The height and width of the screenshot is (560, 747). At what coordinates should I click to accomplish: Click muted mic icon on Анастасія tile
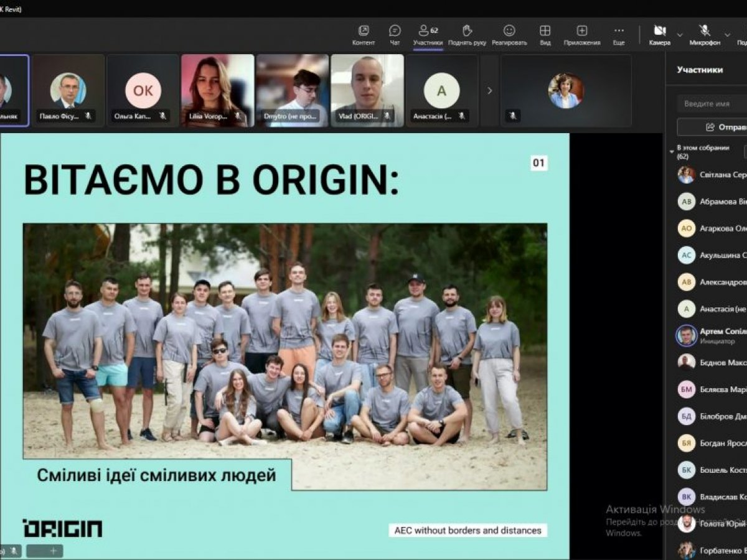click(461, 116)
